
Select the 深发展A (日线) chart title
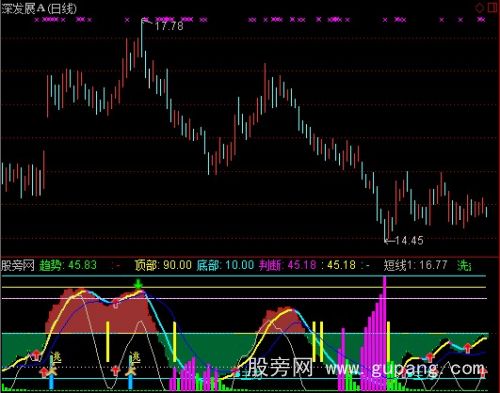pyautogui.click(x=39, y=8)
